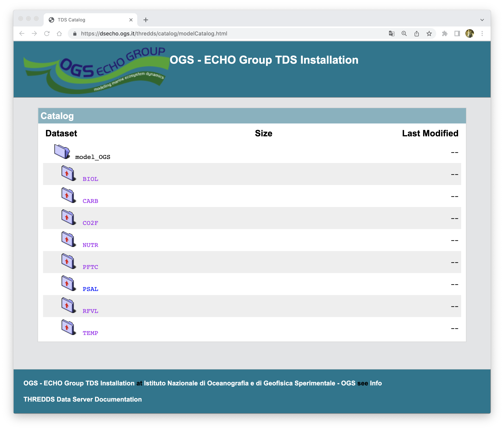Click the Google Translate icon
The width and height of the screenshot is (504, 430).
[x=391, y=33]
